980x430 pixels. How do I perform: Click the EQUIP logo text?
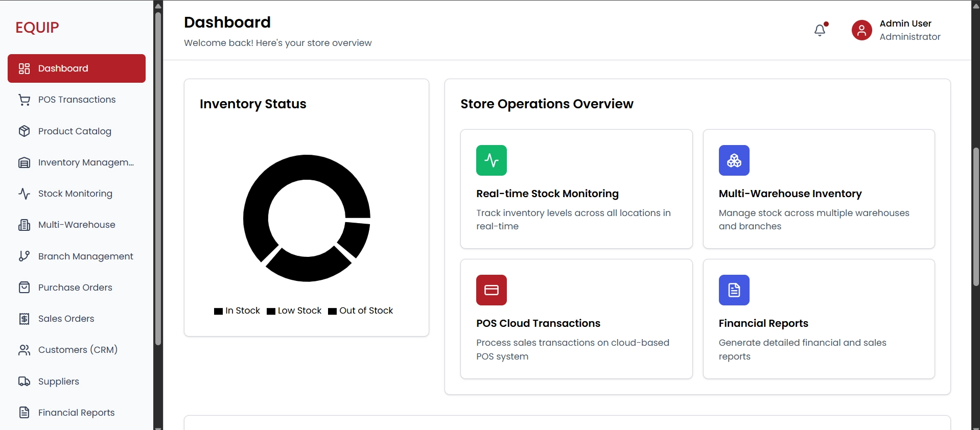click(37, 28)
